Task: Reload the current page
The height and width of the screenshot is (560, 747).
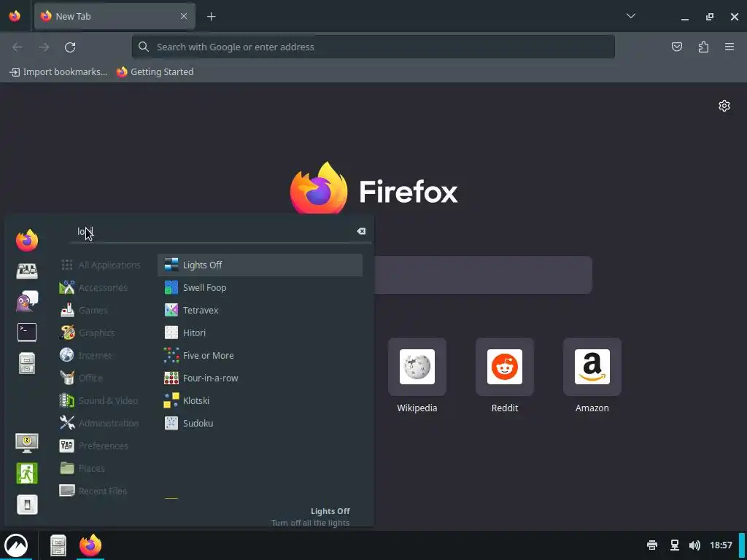Action: pos(70,47)
